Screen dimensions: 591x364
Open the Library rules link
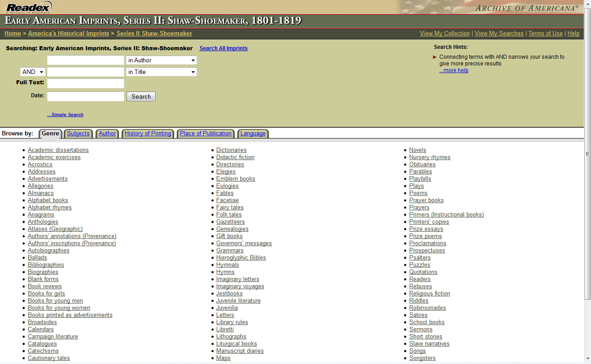[x=232, y=322]
